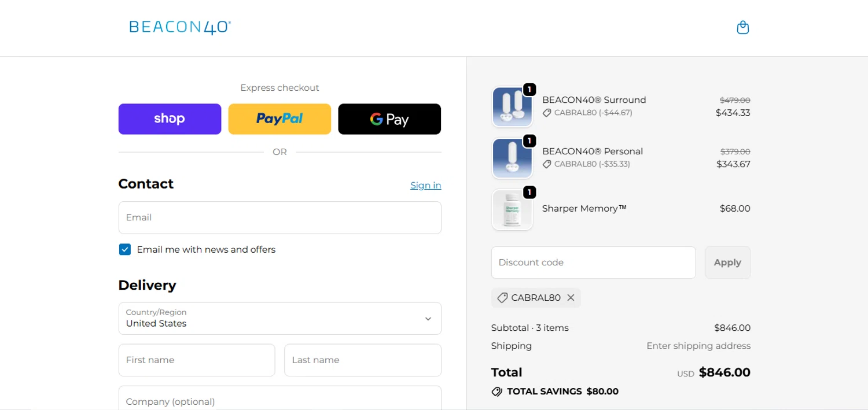
Task: Click the $434.33 discounted price
Action: (x=733, y=113)
